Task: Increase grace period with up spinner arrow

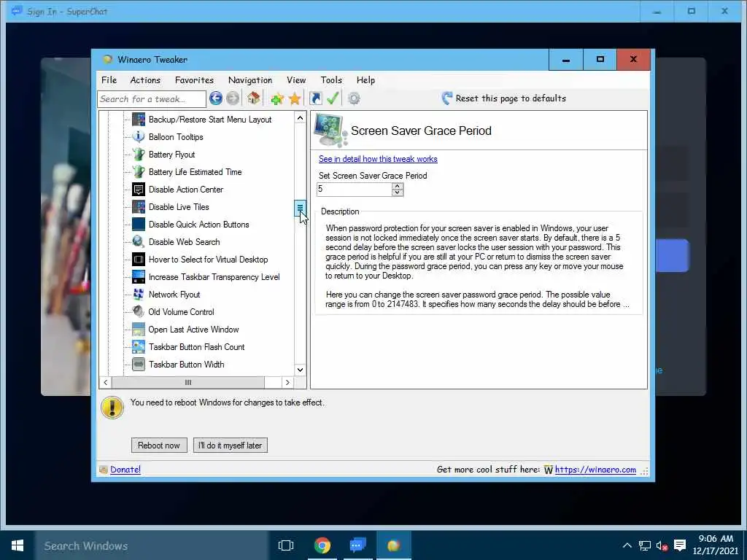Action: (398, 186)
